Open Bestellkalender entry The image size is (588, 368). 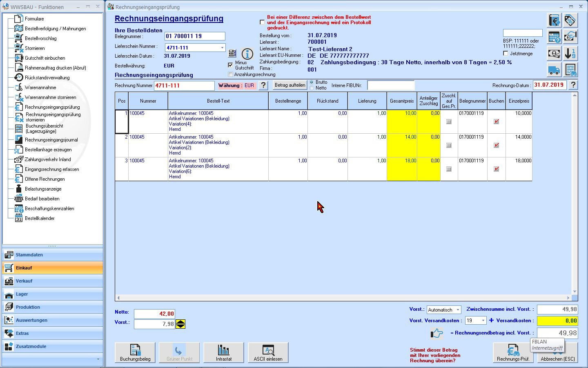[40, 218]
